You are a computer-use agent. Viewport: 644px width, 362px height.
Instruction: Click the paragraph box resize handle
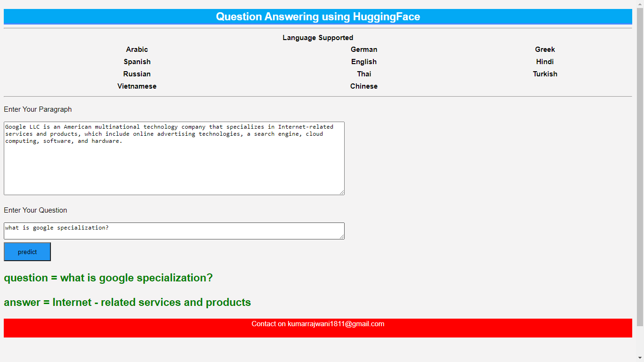tap(342, 192)
